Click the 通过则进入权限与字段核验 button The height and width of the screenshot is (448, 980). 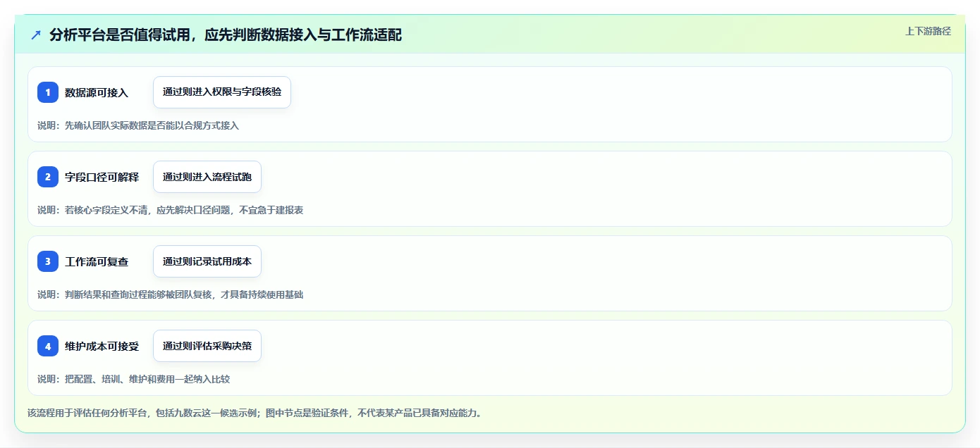pyautogui.click(x=222, y=92)
